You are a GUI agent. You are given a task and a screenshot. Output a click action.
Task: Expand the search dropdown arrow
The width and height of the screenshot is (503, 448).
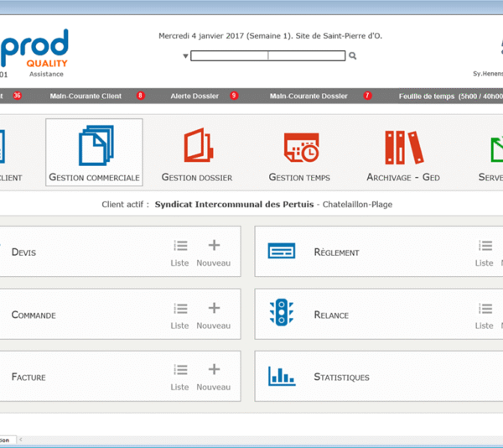point(185,56)
